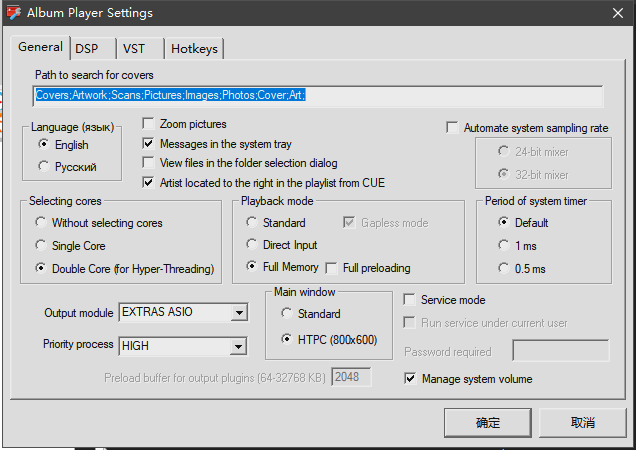
Task: Switch to the DSP tab
Action: point(87,48)
